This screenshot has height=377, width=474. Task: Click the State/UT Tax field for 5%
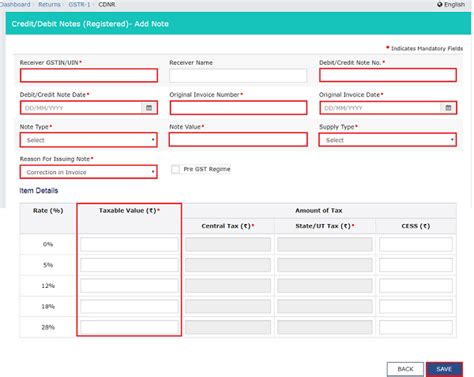pos(325,265)
